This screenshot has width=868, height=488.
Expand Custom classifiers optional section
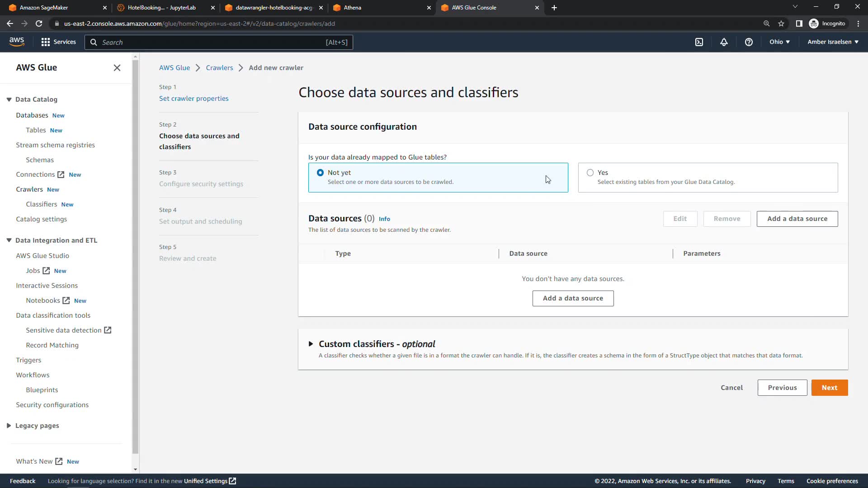(x=311, y=344)
